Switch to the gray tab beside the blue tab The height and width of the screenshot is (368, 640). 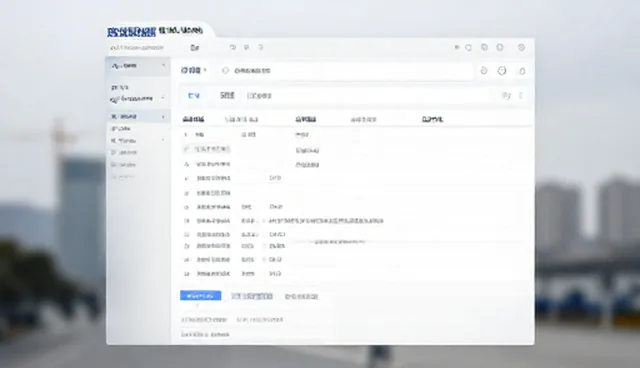click(x=227, y=95)
